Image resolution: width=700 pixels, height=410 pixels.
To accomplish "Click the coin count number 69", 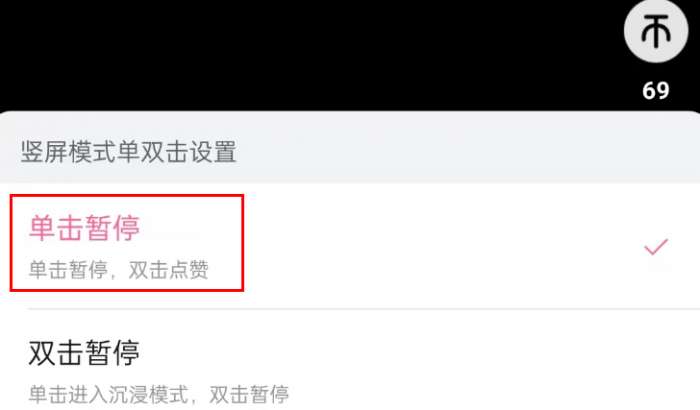I will tap(656, 91).
